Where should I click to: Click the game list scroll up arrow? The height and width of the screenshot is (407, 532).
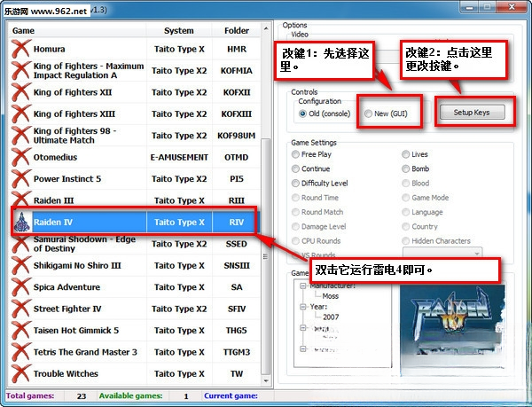266,29
